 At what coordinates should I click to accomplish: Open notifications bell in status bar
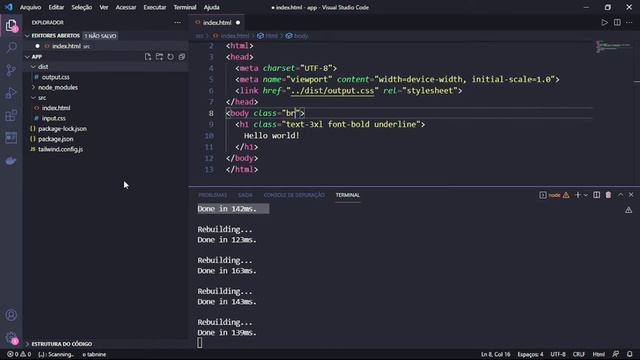[630, 354]
